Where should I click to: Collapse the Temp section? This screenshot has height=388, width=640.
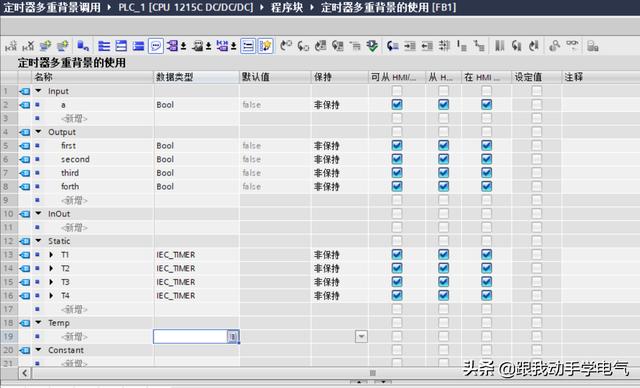pyautogui.click(x=38, y=322)
